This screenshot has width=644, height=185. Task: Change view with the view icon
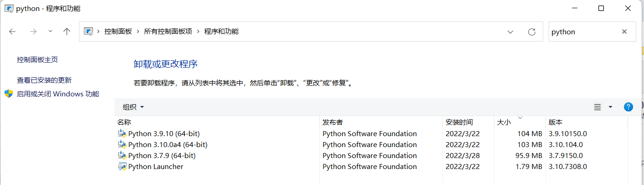597,107
